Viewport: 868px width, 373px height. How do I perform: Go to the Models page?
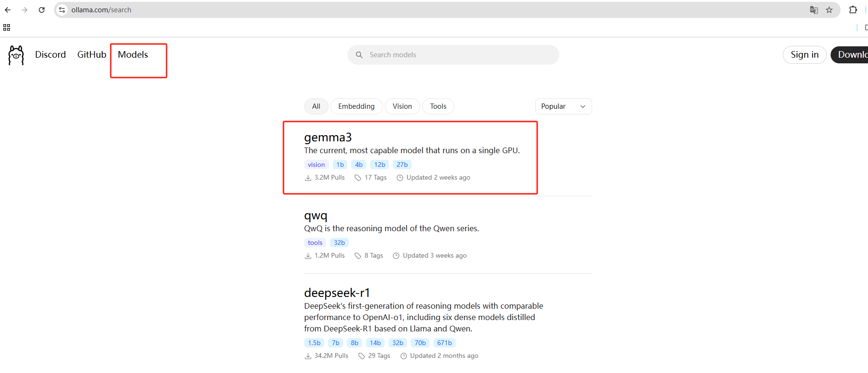point(133,55)
